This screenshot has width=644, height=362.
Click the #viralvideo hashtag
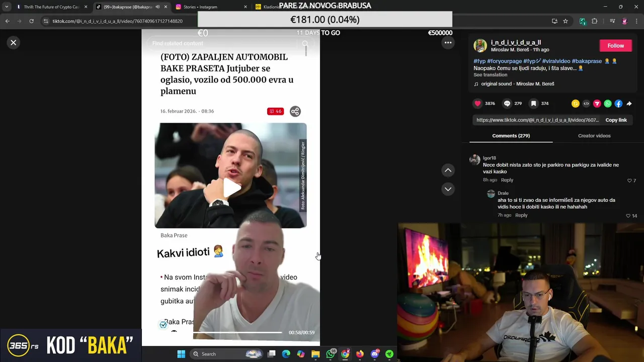(x=556, y=61)
